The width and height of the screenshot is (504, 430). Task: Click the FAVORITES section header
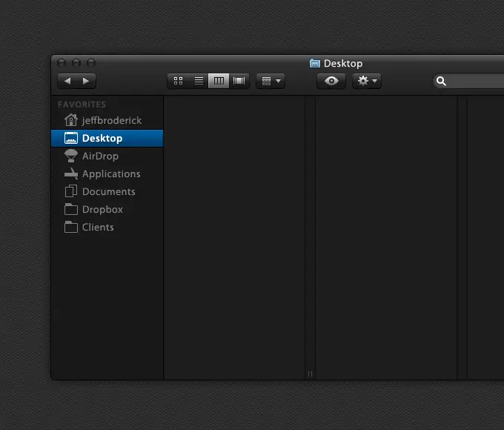(x=82, y=105)
